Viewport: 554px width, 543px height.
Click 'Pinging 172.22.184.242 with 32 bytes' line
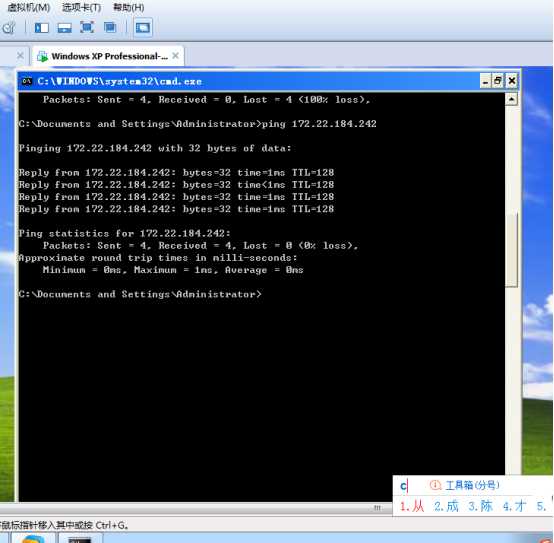(x=155, y=148)
